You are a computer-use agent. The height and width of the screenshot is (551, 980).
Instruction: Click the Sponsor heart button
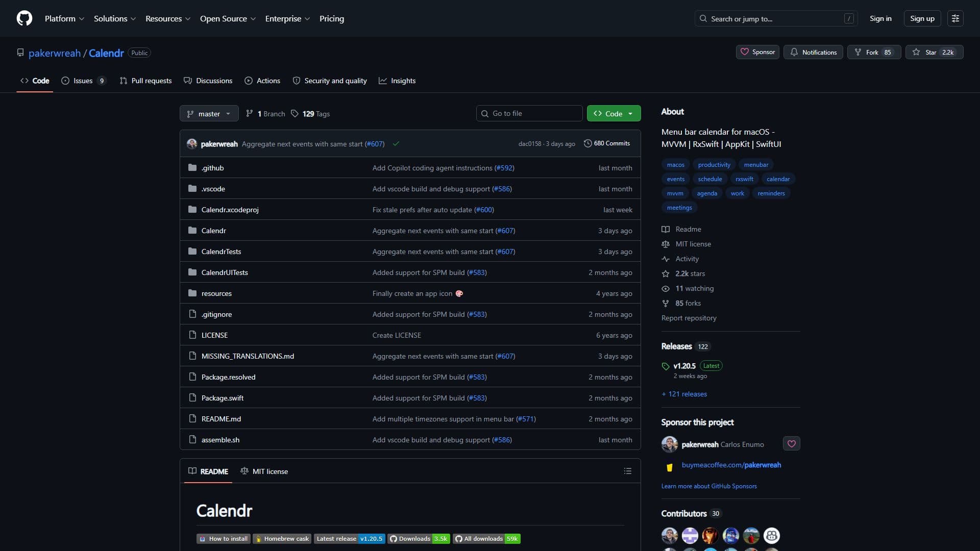click(x=757, y=52)
